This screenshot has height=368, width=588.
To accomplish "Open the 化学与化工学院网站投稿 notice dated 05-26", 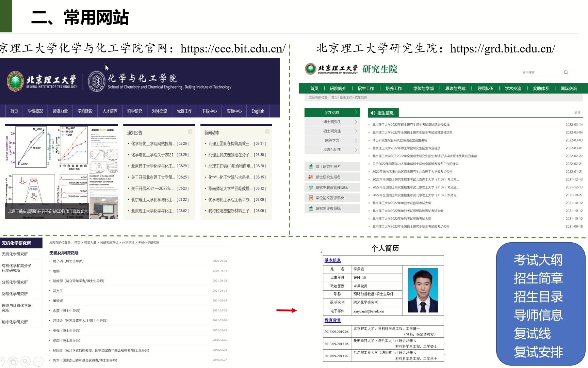I will click(x=160, y=144).
